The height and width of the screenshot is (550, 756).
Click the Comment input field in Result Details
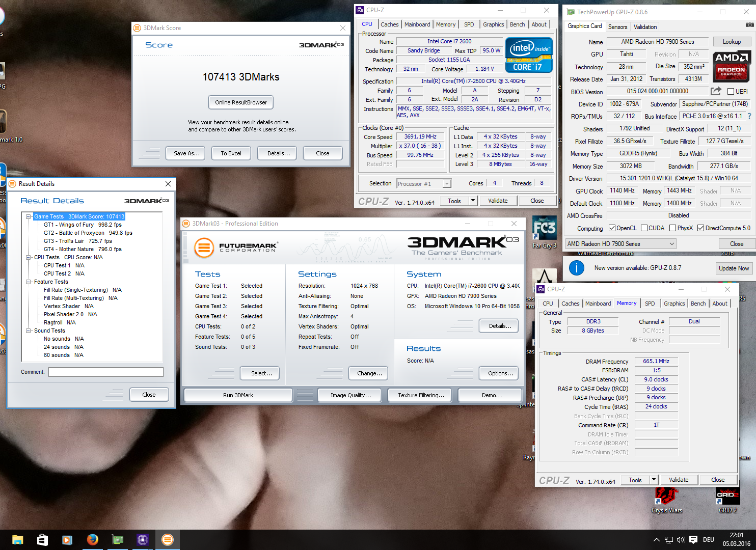106,372
